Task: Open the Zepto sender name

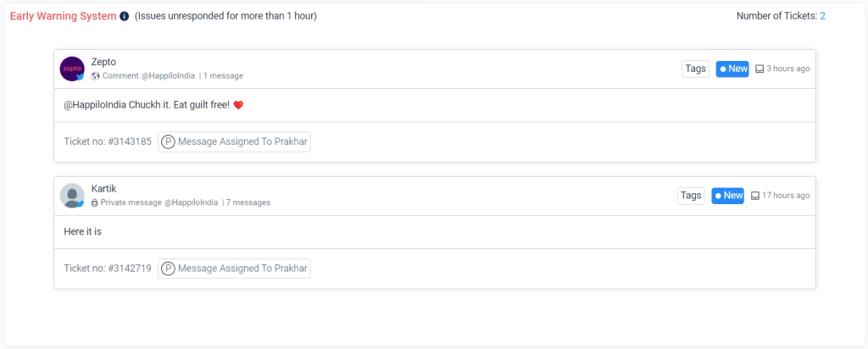Action: click(x=103, y=62)
